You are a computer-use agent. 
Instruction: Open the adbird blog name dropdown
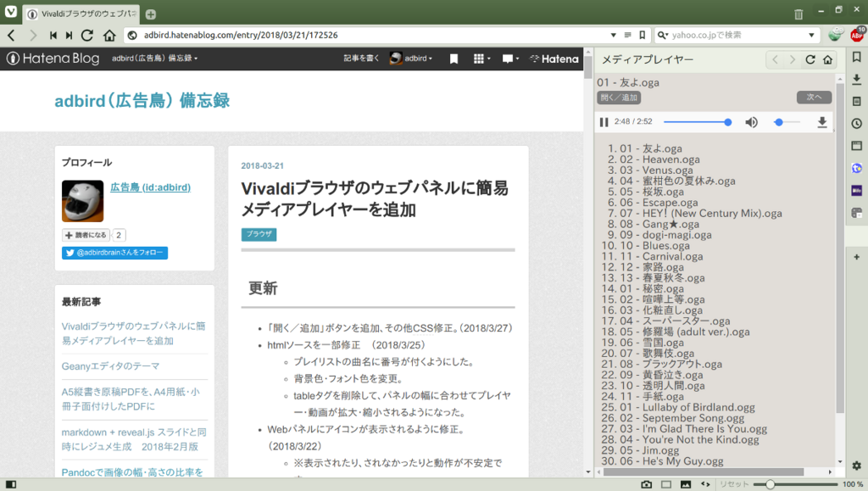pos(154,59)
